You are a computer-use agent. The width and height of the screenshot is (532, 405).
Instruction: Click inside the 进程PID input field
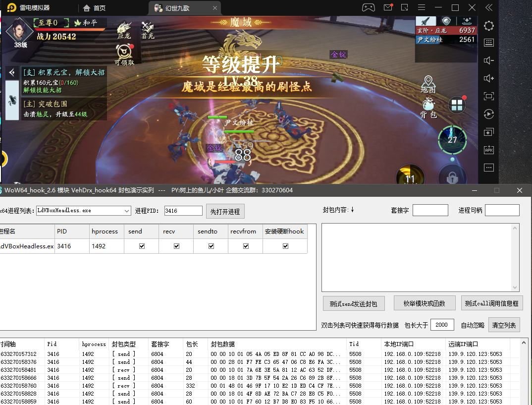click(x=183, y=210)
